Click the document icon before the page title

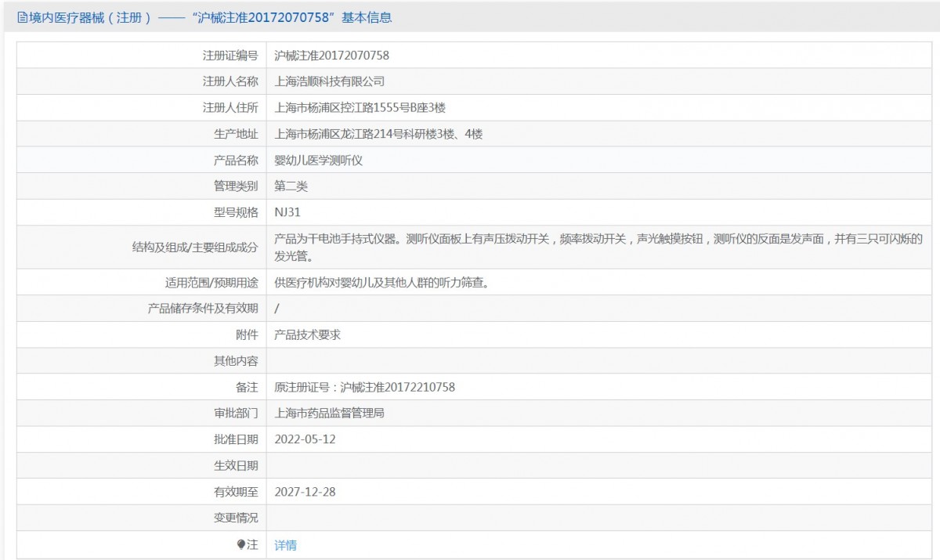tap(22, 17)
